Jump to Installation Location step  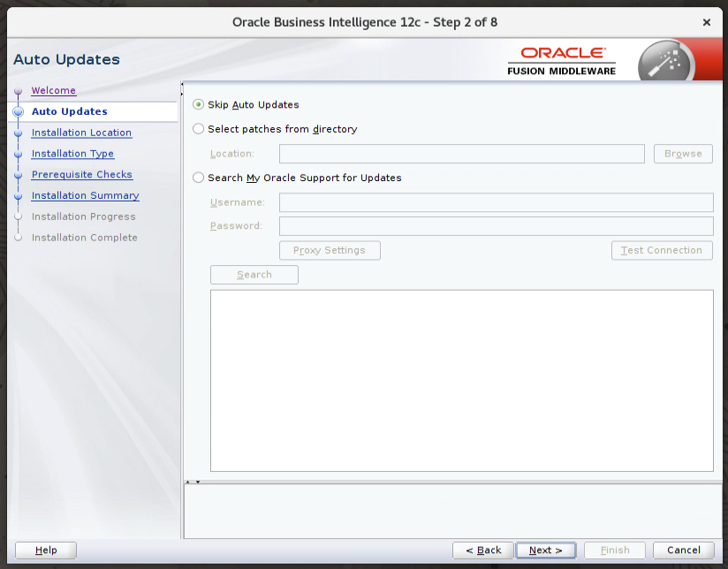point(81,133)
